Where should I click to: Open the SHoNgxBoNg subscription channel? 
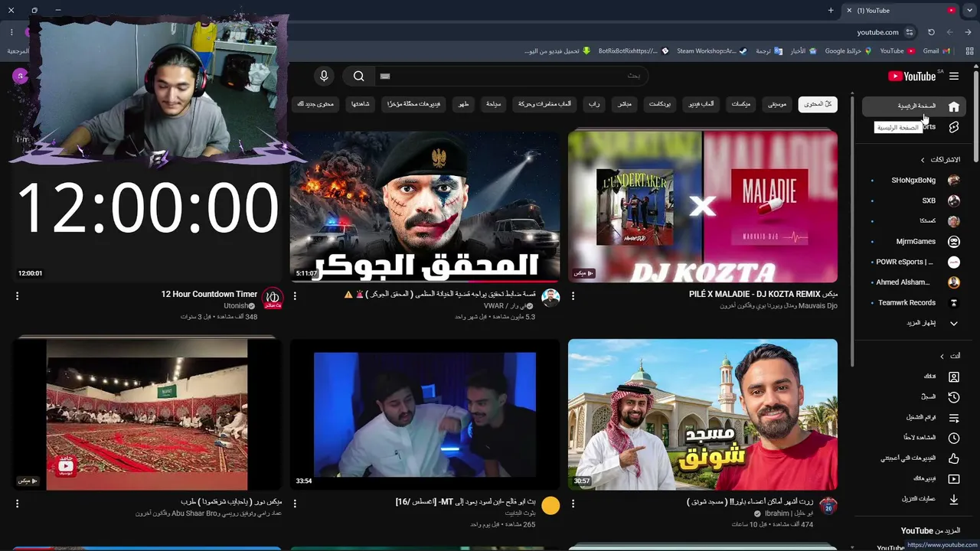tap(914, 180)
